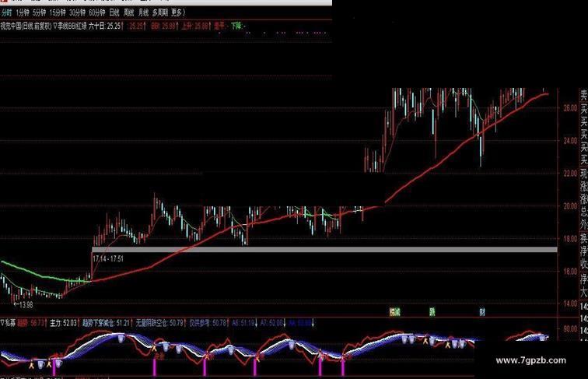This screenshot has height=379, width=588.
Task: Click the A7: 52.00 indicator value
Action: coord(273,323)
